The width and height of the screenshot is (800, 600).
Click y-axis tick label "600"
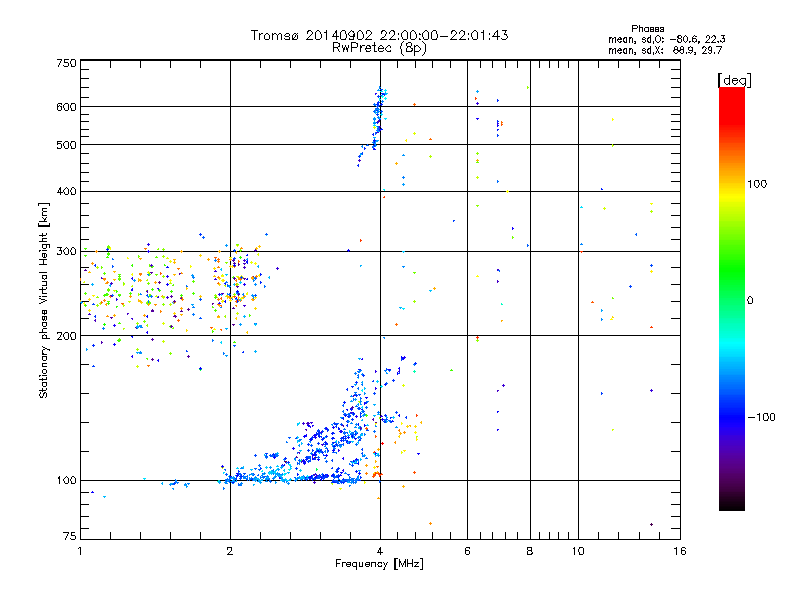coord(66,107)
